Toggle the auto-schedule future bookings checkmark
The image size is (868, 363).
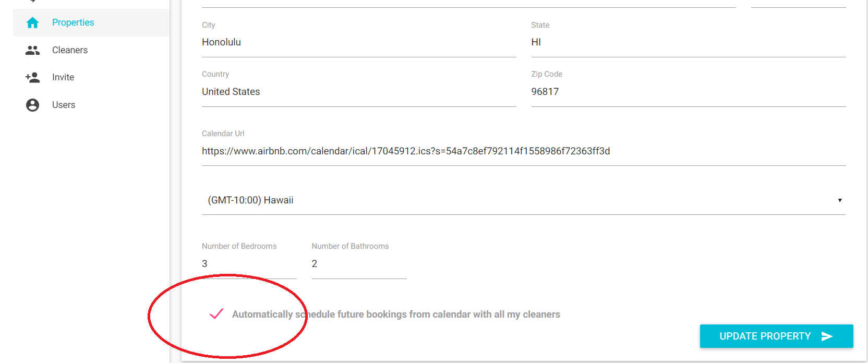click(x=216, y=314)
